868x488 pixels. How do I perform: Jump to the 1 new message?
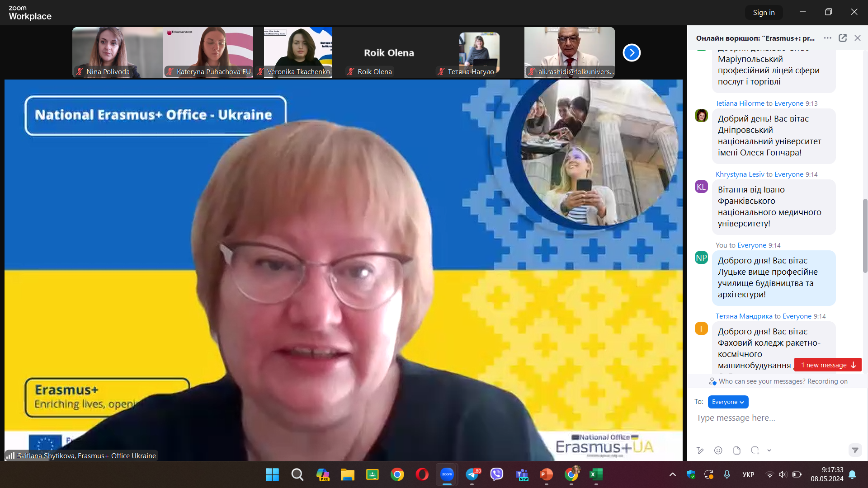click(828, 365)
